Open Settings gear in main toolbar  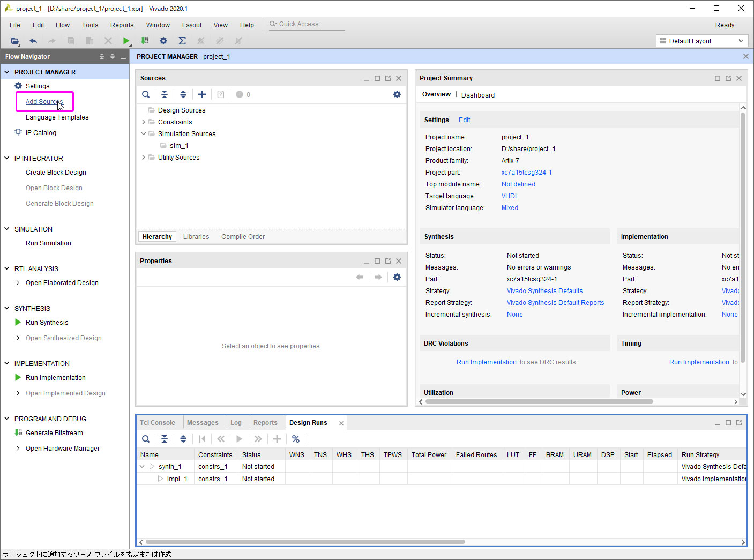[x=163, y=41]
